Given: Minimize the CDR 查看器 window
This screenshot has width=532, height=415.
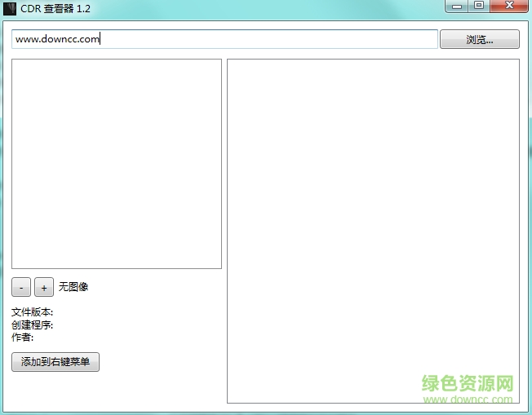Looking at the screenshot, I should point(455,7).
